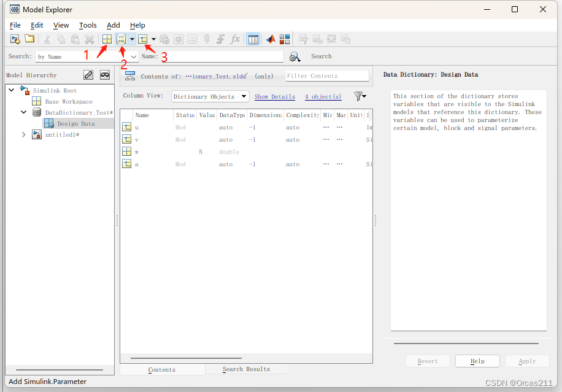Switch to the Contents tab
Screen dimensions: 562x392
(x=162, y=369)
